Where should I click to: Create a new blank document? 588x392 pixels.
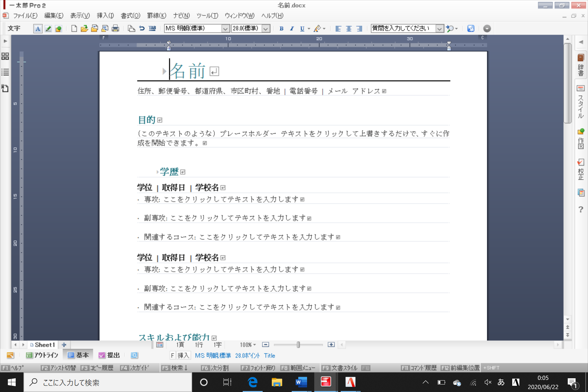[74, 28]
